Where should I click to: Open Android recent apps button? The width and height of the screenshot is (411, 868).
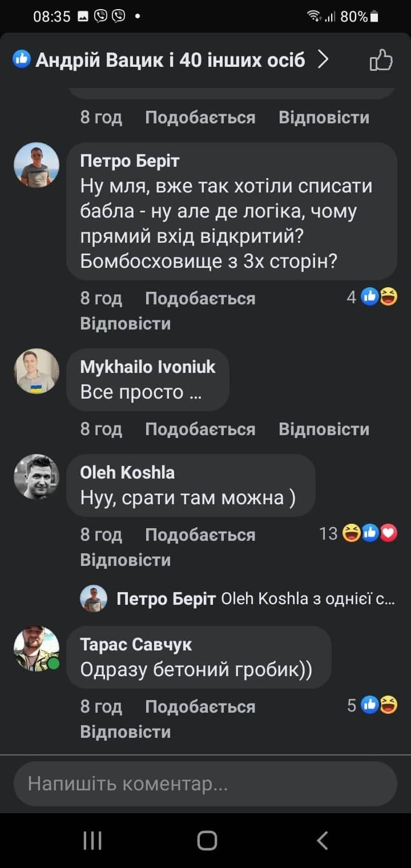pyautogui.click(x=92, y=840)
